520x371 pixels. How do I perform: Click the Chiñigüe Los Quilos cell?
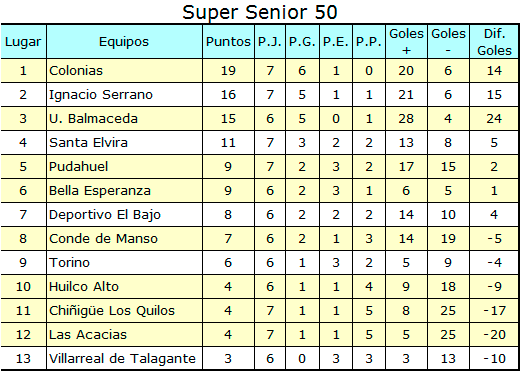click(124, 311)
